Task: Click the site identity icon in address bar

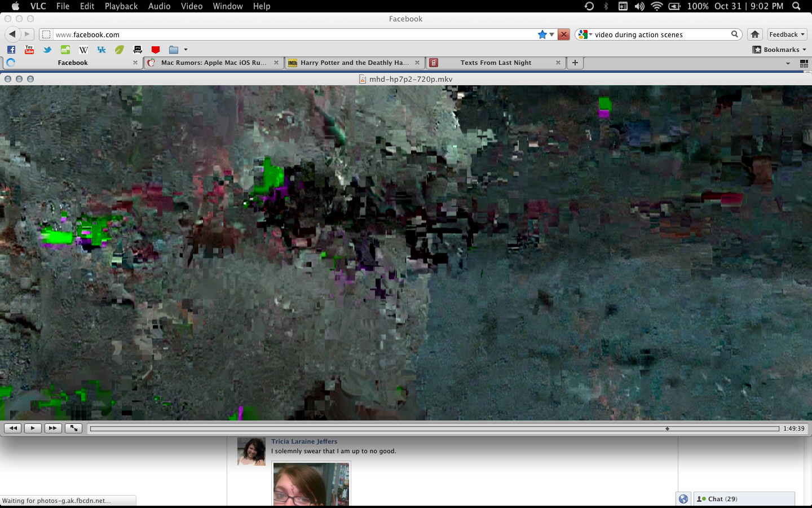Action: tap(46, 34)
